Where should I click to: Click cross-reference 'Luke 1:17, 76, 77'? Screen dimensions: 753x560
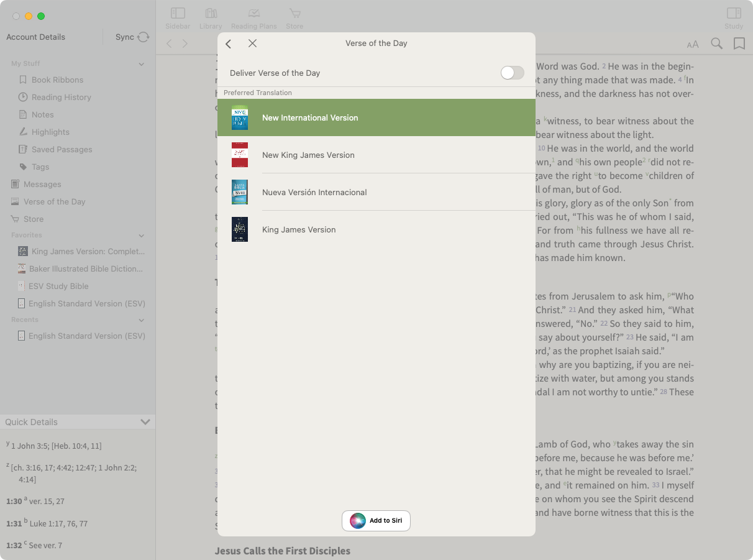(58, 523)
